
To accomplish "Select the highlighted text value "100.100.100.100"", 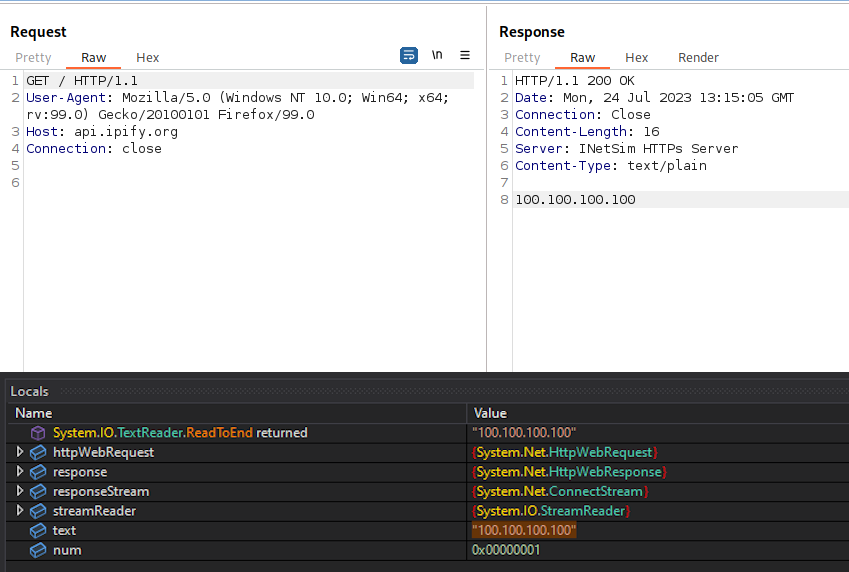I will point(523,531).
